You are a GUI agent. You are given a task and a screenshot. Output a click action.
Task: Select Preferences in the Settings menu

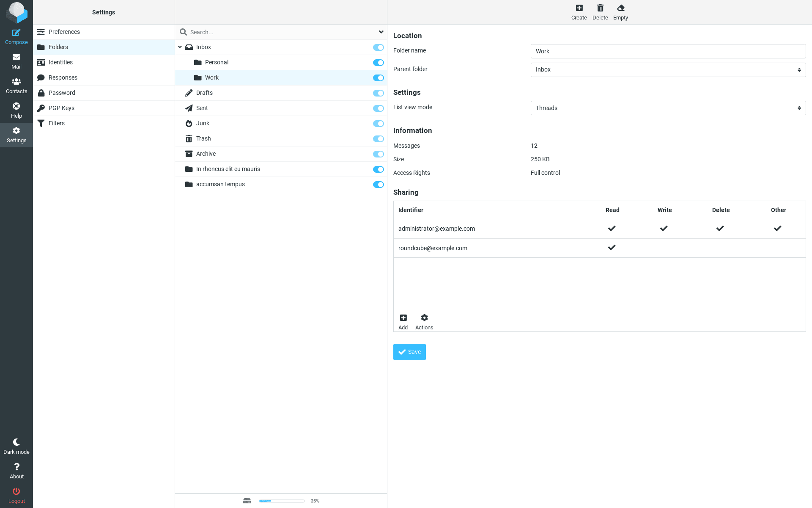64,32
